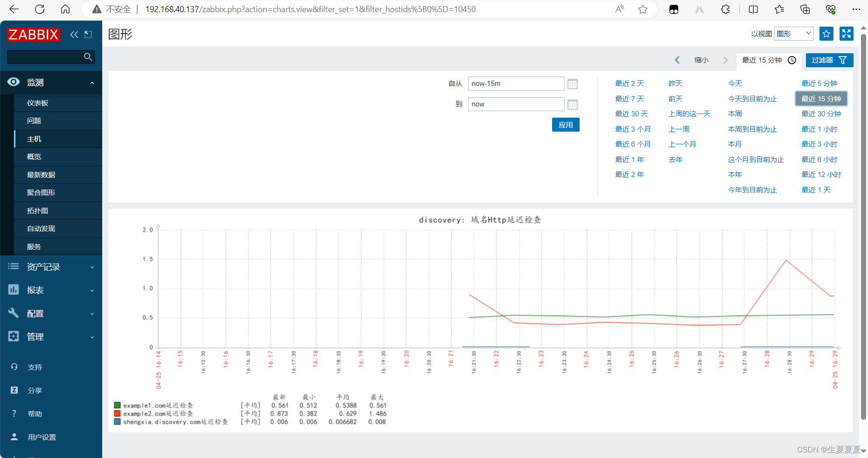Click the 管理 gear icon
The width and height of the screenshot is (868, 458).
(x=14, y=337)
